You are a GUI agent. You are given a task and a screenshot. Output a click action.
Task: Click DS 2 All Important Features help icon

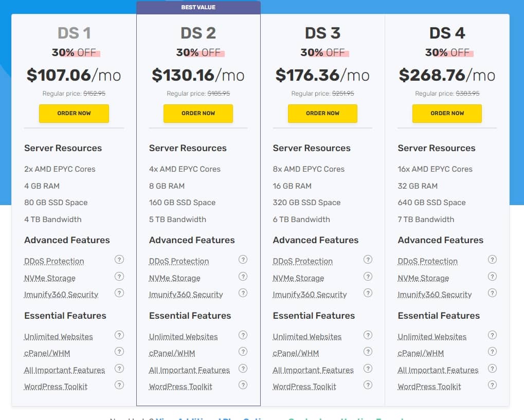tap(243, 369)
